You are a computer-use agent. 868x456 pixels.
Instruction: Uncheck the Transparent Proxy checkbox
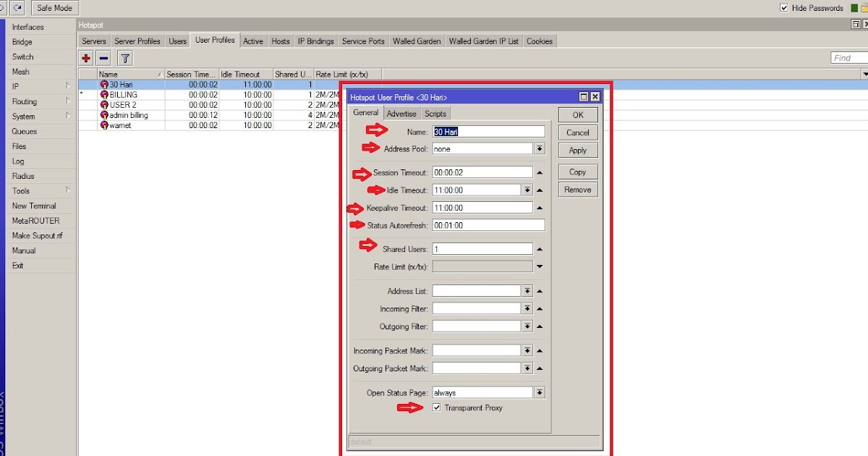click(435, 408)
